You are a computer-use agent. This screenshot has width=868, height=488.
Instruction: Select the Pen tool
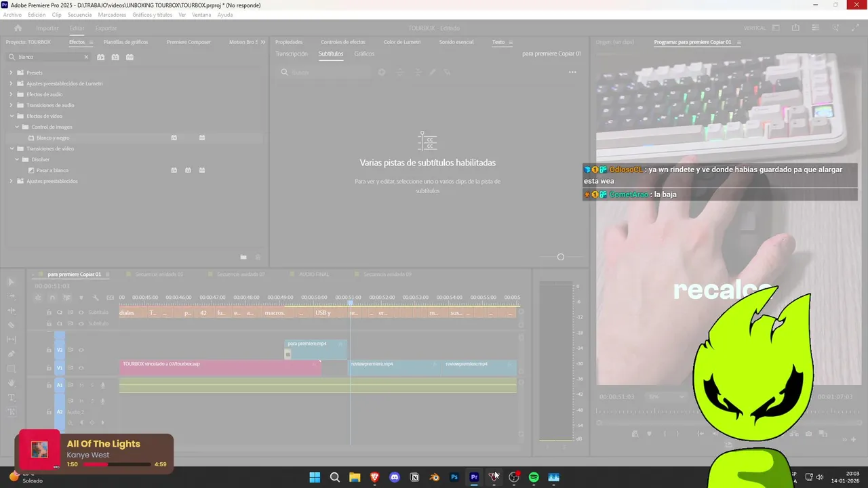tap(12, 354)
